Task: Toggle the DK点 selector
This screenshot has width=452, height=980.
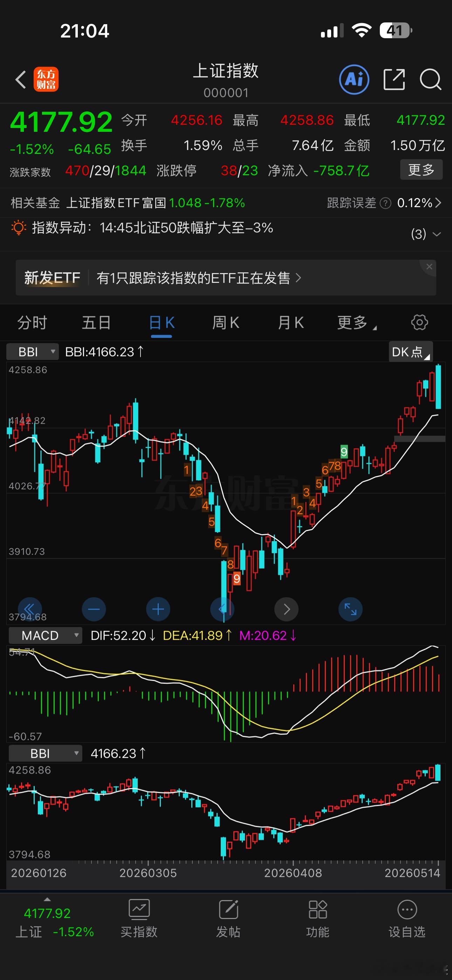Action: point(411,352)
